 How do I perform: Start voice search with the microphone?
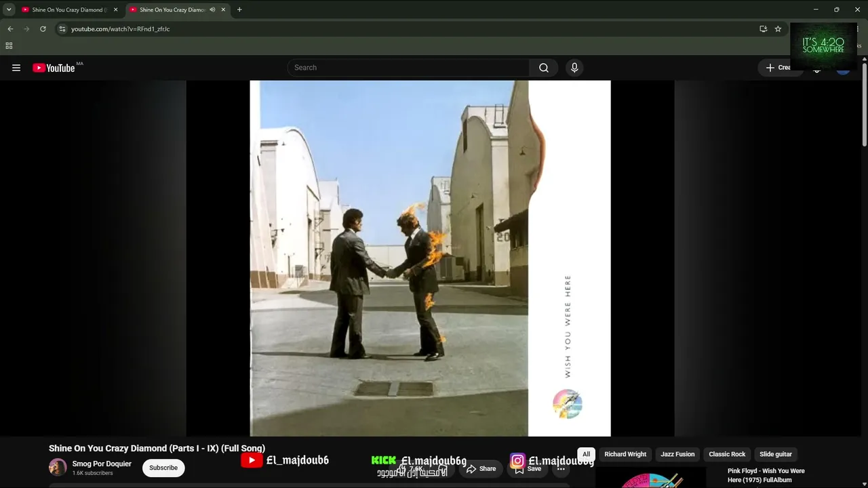pos(574,68)
